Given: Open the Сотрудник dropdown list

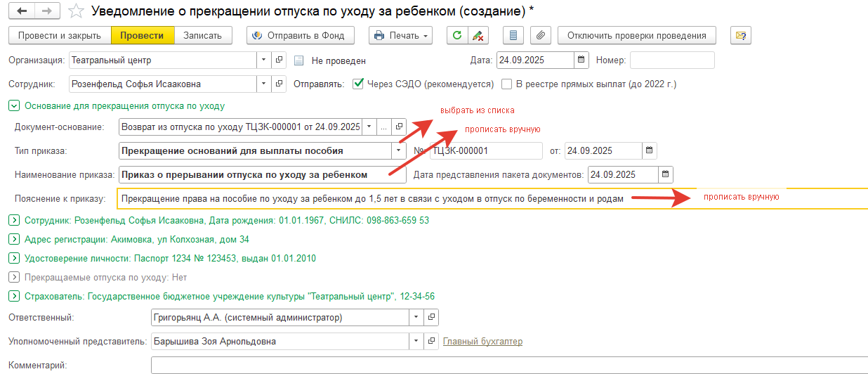Looking at the screenshot, I should (263, 84).
